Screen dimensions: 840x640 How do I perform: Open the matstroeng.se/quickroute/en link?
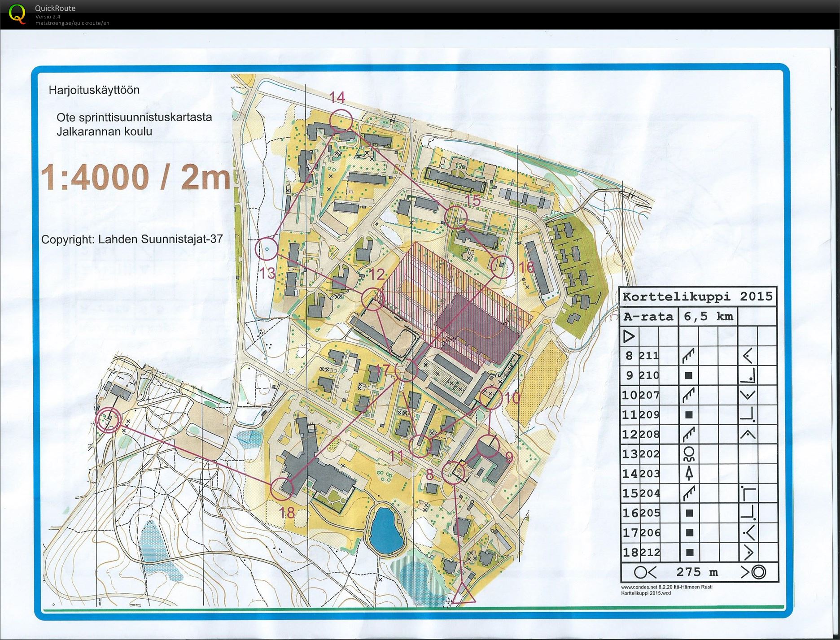coord(72,23)
